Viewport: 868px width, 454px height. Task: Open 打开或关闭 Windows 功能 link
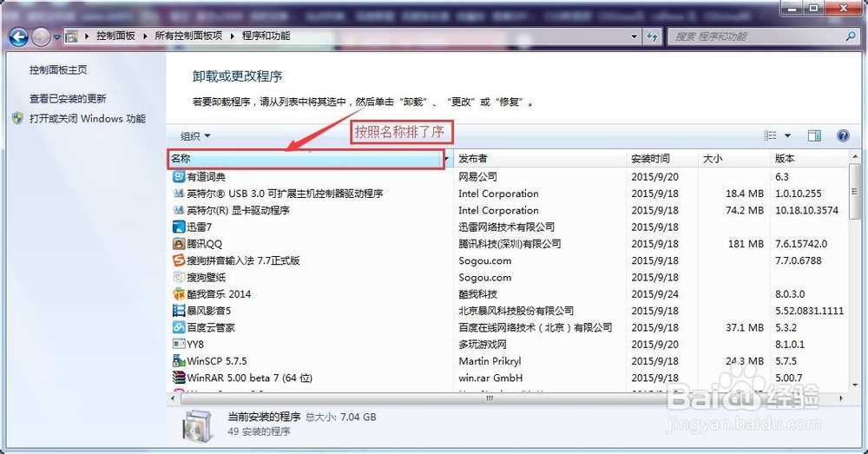tap(88, 118)
